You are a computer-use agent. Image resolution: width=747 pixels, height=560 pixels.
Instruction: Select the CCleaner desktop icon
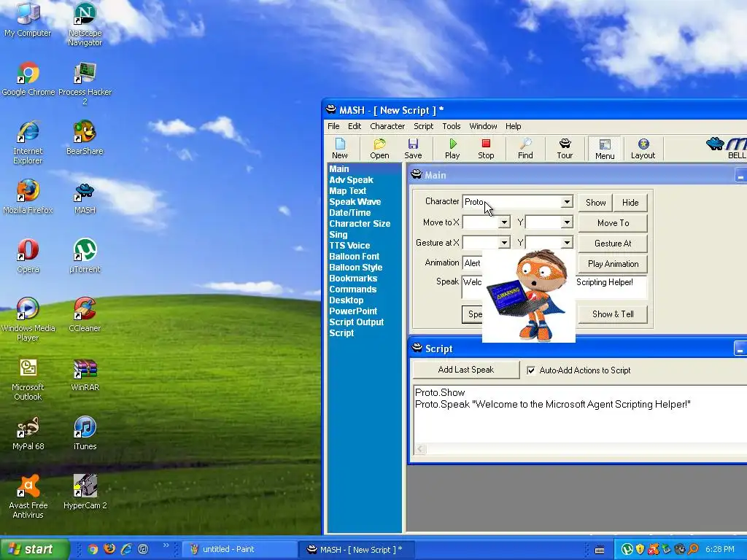[85, 315]
